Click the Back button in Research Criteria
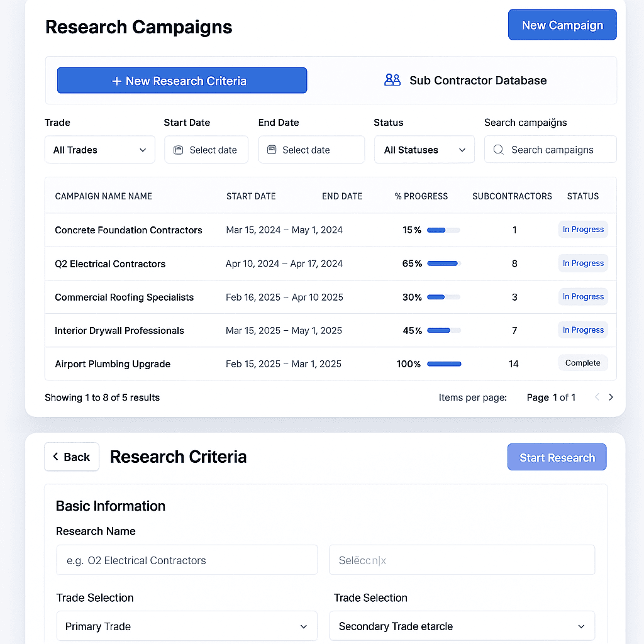The image size is (644, 644). pos(72,457)
